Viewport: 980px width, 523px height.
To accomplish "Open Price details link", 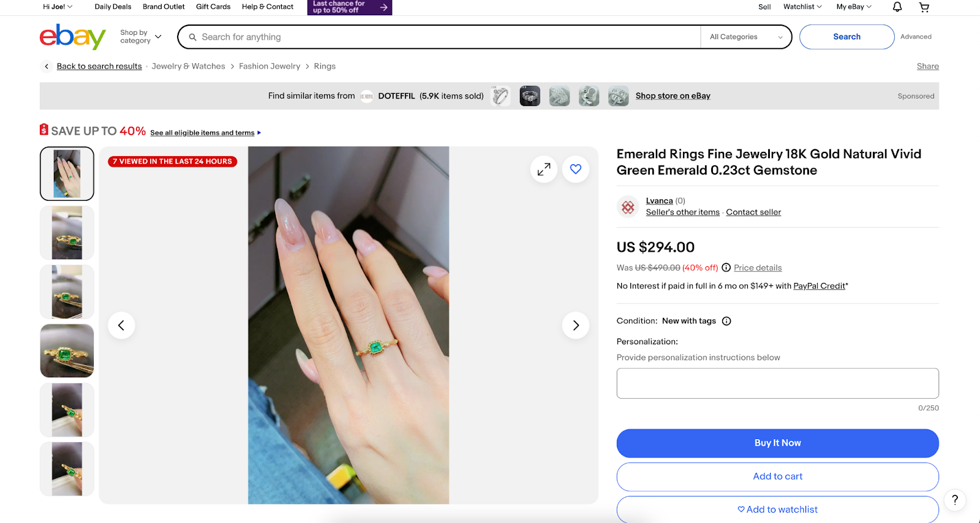I will (x=758, y=268).
